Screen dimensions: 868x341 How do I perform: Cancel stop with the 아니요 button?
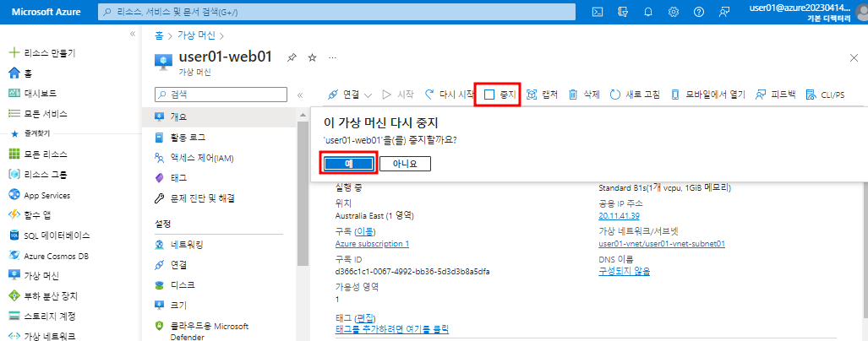[405, 164]
